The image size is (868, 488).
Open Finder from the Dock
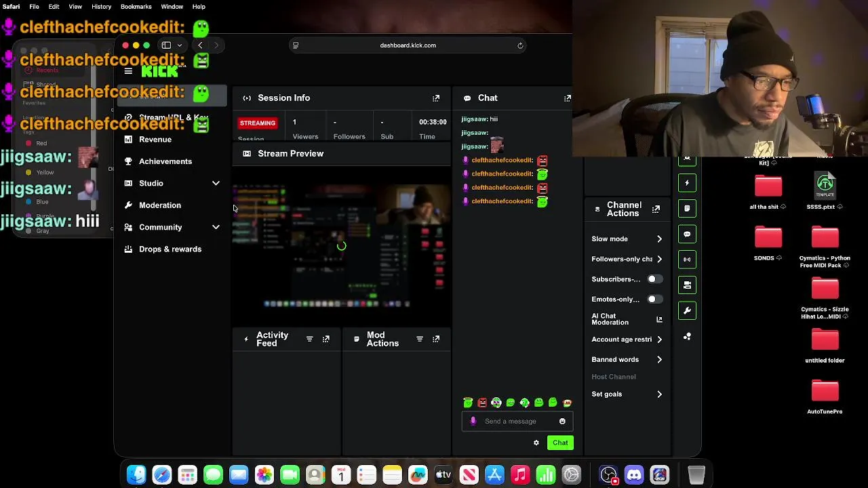(136, 475)
